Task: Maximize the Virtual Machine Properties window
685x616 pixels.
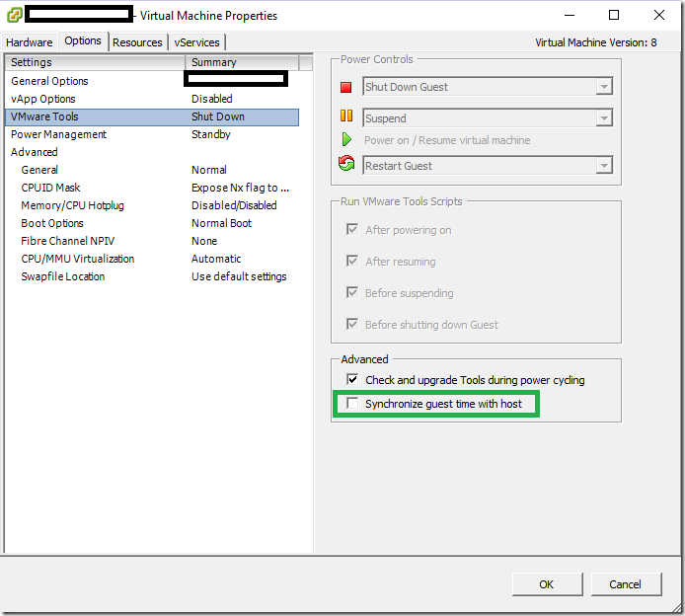Action: (614, 15)
